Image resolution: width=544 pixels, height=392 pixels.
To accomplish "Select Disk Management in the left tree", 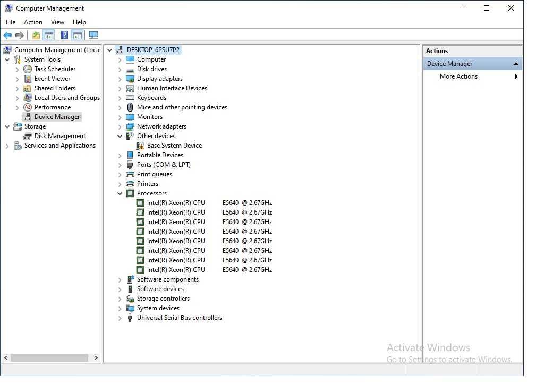I will (59, 136).
